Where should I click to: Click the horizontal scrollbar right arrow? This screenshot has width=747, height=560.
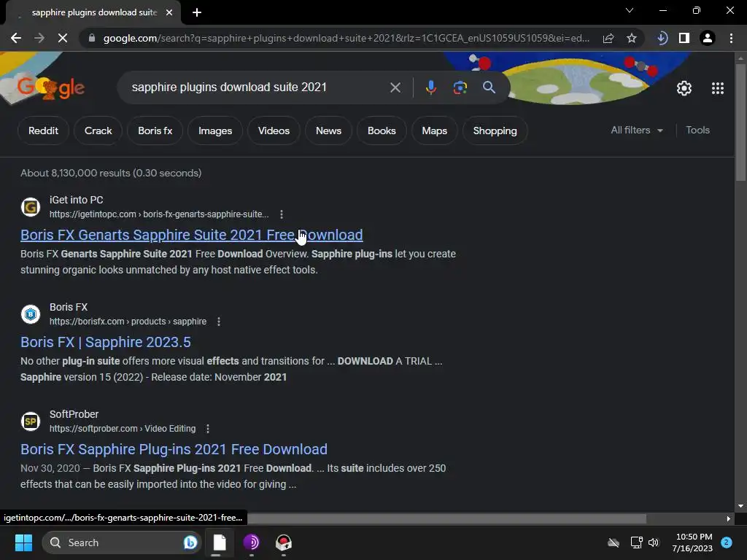point(729,518)
